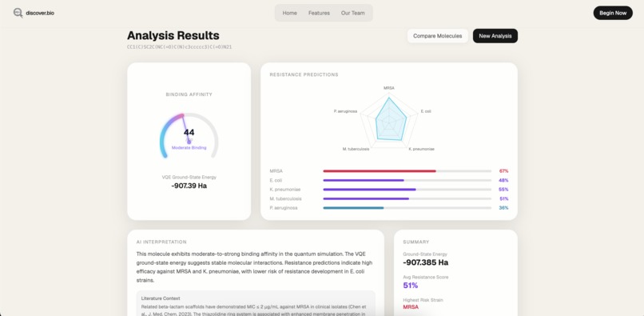Click the discover.bio magnifier logo icon
The width and height of the screenshot is (644, 316).
[18, 13]
